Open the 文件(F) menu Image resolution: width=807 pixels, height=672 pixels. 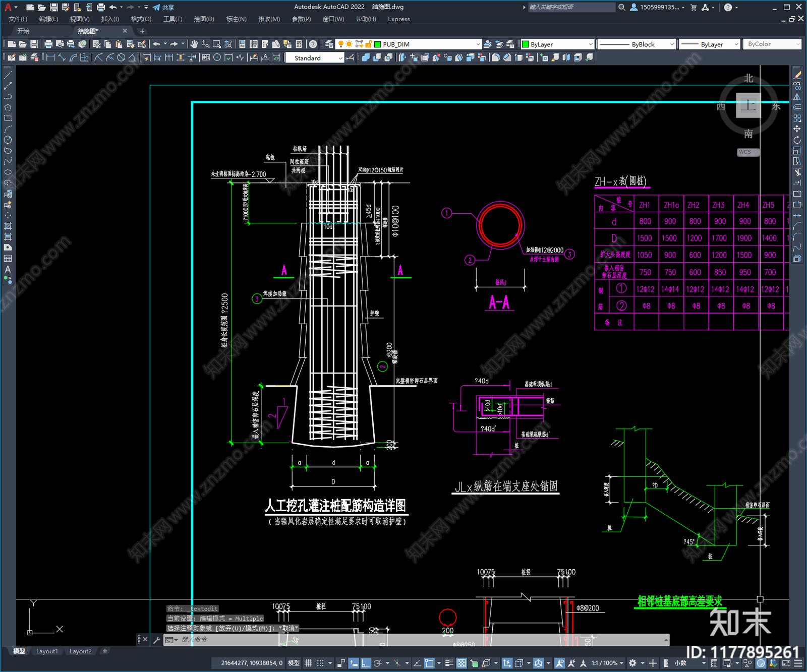pyautogui.click(x=18, y=19)
